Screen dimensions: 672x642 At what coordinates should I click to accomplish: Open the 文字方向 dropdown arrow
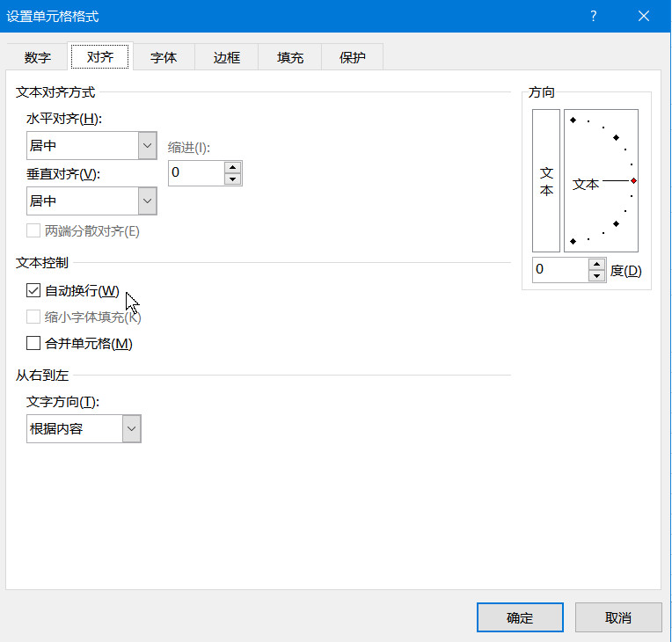[x=132, y=428]
